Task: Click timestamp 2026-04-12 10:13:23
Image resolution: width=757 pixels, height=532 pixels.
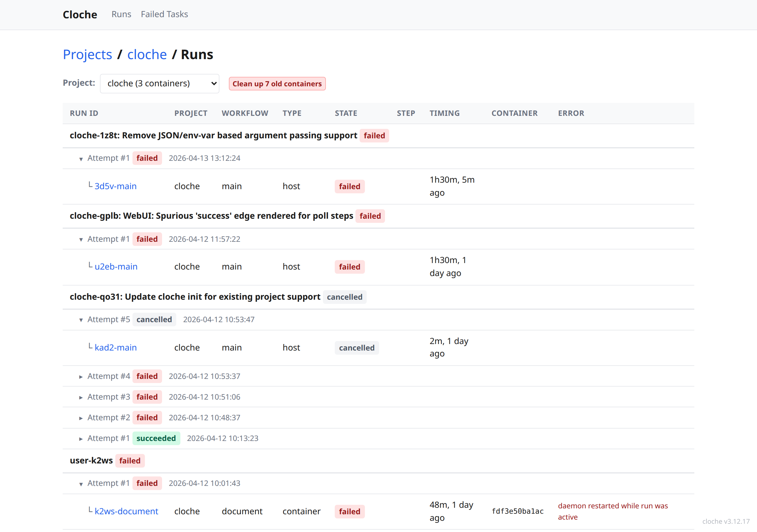Action: point(223,438)
